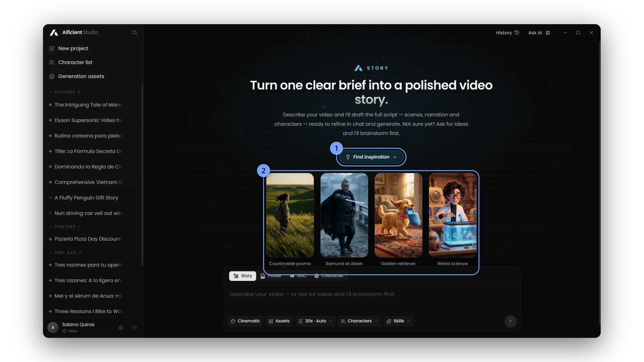644x362 pixels.
Task: Open A Fluffy Penguin Gift Story
Action: point(86,198)
